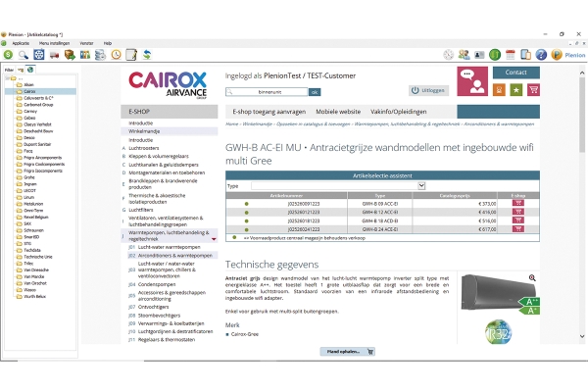Open the Venster menu
588x392 pixels.
(86, 43)
